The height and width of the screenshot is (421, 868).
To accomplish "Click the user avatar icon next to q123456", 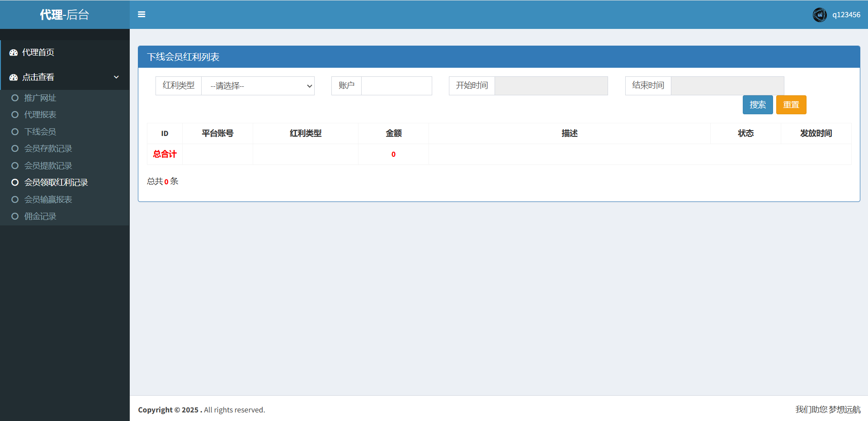I will [819, 15].
